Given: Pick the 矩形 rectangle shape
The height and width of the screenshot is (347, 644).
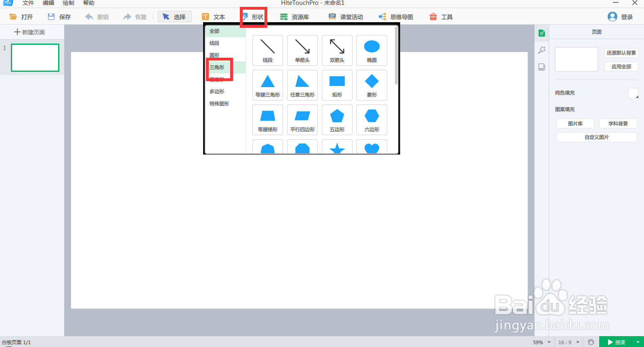Looking at the screenshot, I should 337,85.
